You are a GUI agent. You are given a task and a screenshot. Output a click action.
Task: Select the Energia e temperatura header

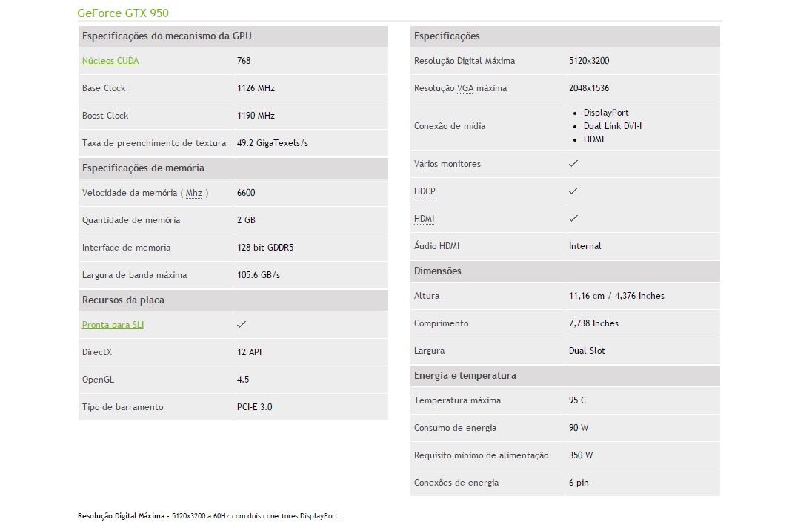click(465, 375)
